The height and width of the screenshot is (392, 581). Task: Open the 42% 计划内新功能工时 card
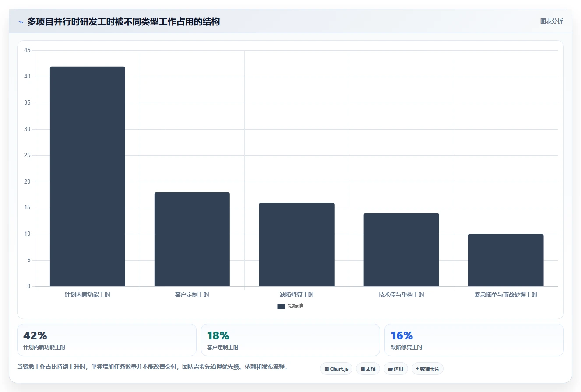pos(107,340)
